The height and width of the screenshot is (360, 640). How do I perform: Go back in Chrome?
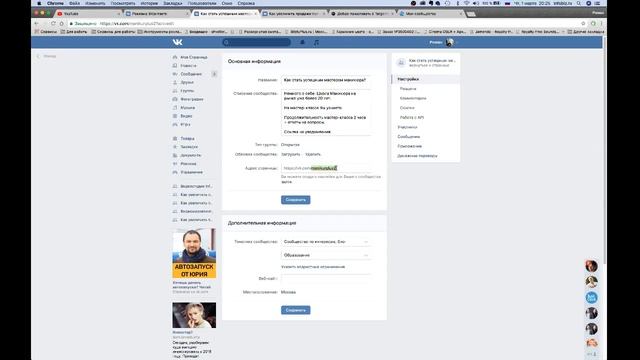37,24
